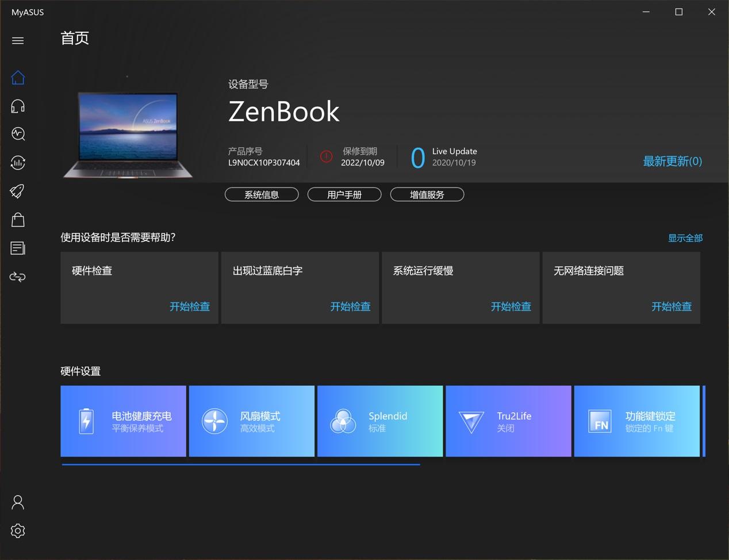
Task: Click the 使用设备时是否需要帮助? heading
Action: (x=118, y=237)
